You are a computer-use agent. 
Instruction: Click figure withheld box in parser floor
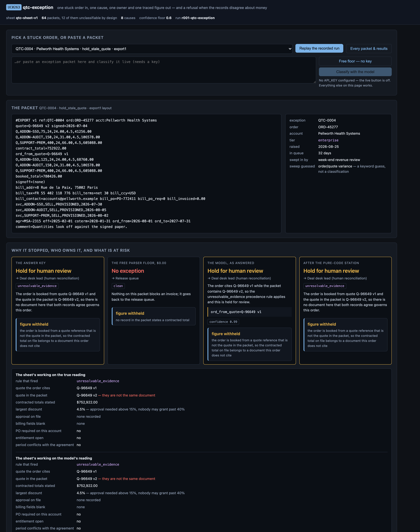coord(153,316)
